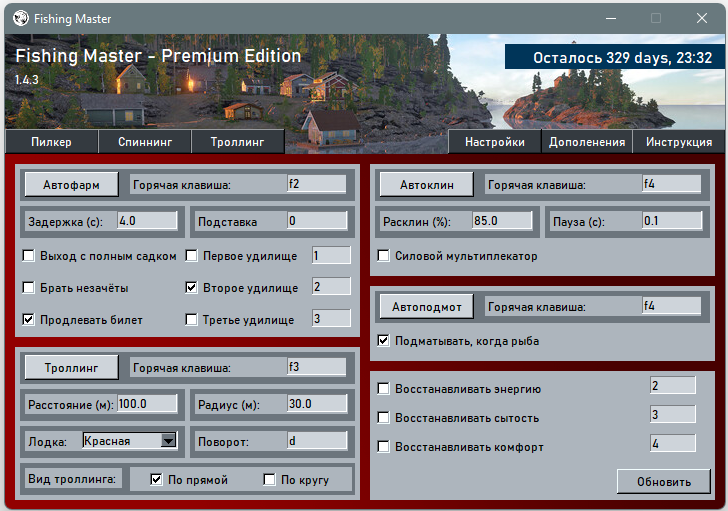Click the Fishing Master title bar icon
The height and width of the screenshot is (511, 728).
(20, 19)
